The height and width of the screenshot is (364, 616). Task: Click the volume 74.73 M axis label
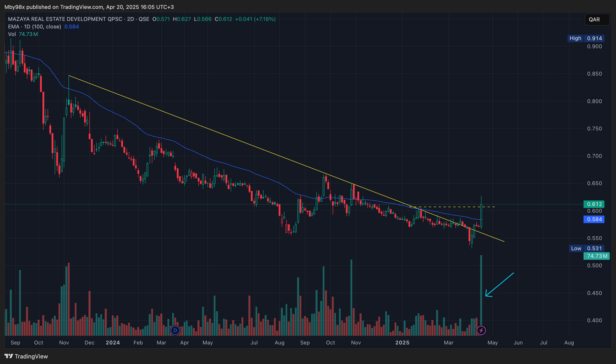click(x=596, y=256)
